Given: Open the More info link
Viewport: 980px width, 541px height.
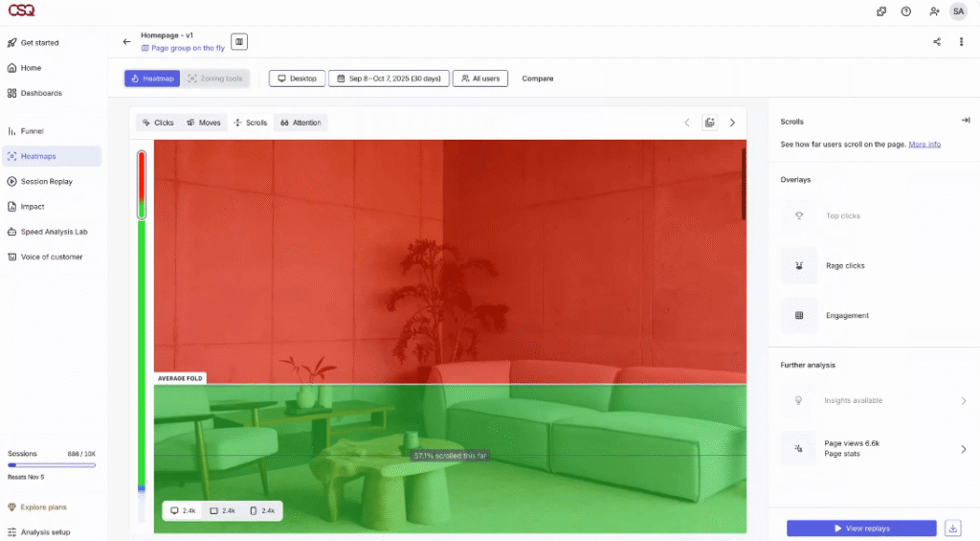Looking at the screenshot, I should pos(924,145).
